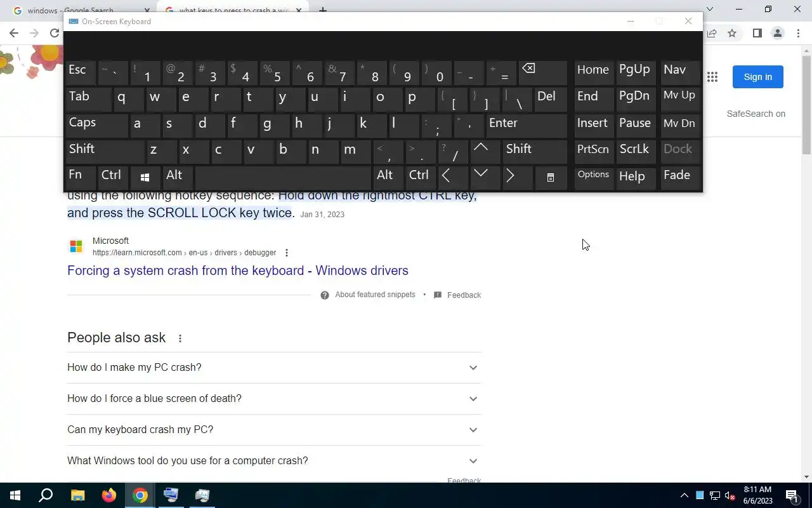Click the context menu key on keyboard
Viewport: 812px width, 508px height.
[x=551, y=178]
